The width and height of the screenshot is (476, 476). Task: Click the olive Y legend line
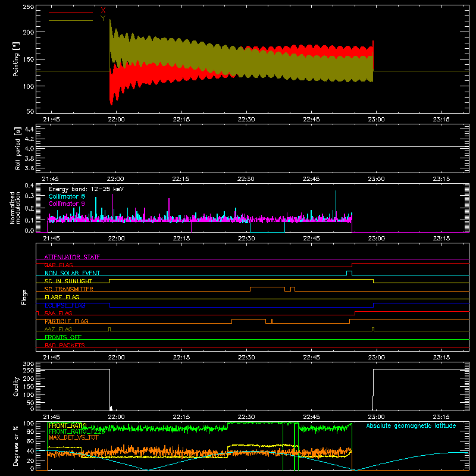[x=71, y=21]
